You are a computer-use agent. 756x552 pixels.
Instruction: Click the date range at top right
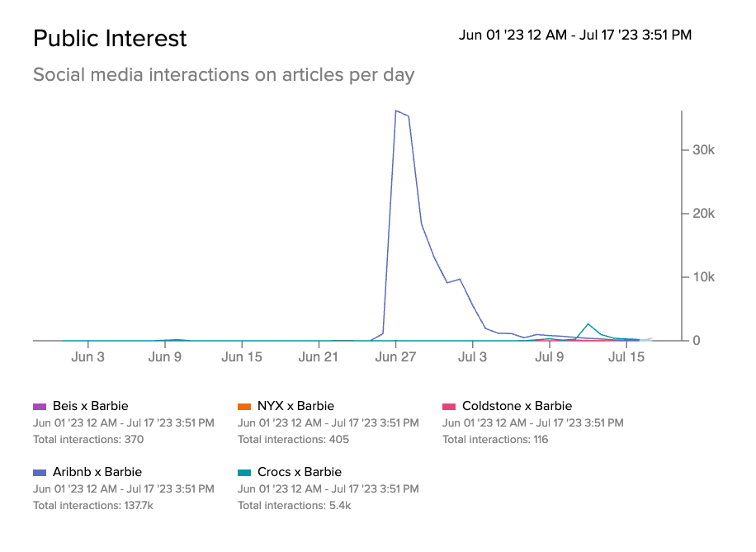(575, 35)
